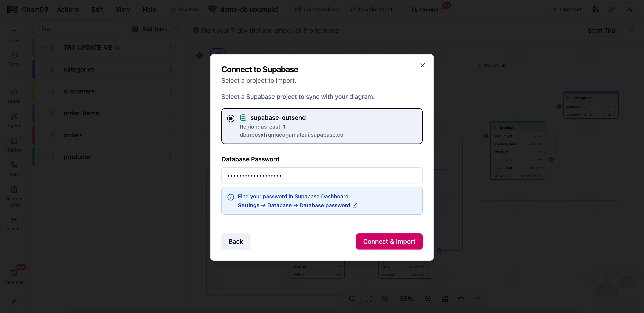Screen dimensions: 644x313
Task: Collapse the categories table in the sidebar
Action: (x=42, y=70)
